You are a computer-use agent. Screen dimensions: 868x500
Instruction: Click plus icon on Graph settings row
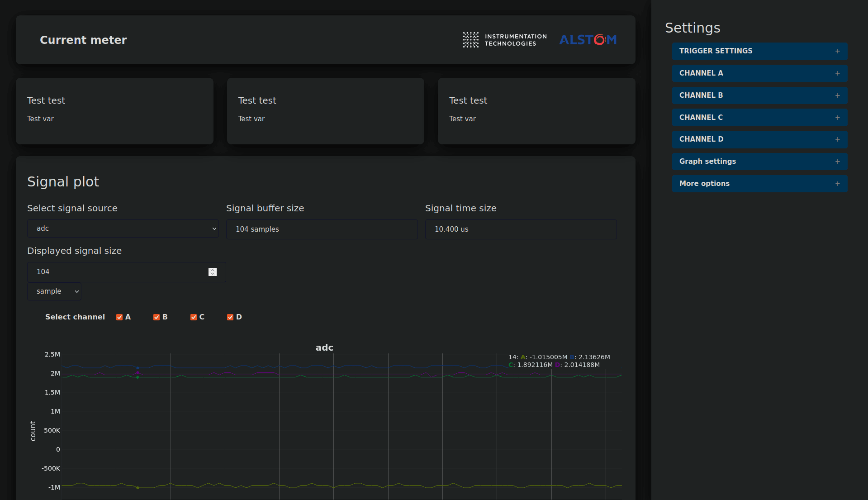(838, 162)
